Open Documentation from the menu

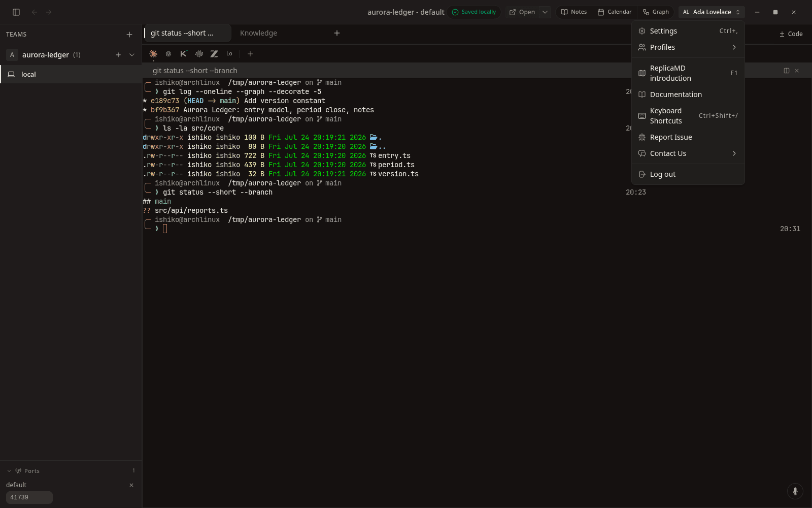point(688,94)
